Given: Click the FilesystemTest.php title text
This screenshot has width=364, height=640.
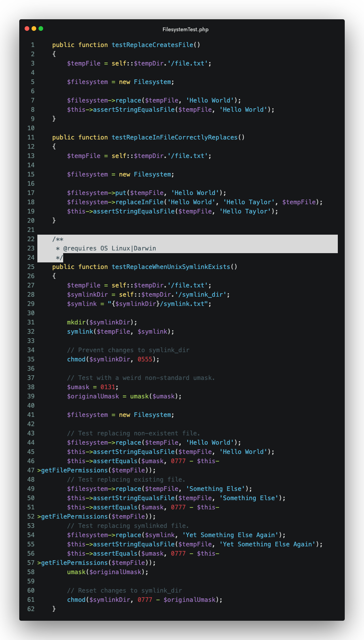Looking at the screenshot, I should coord(186,29).
